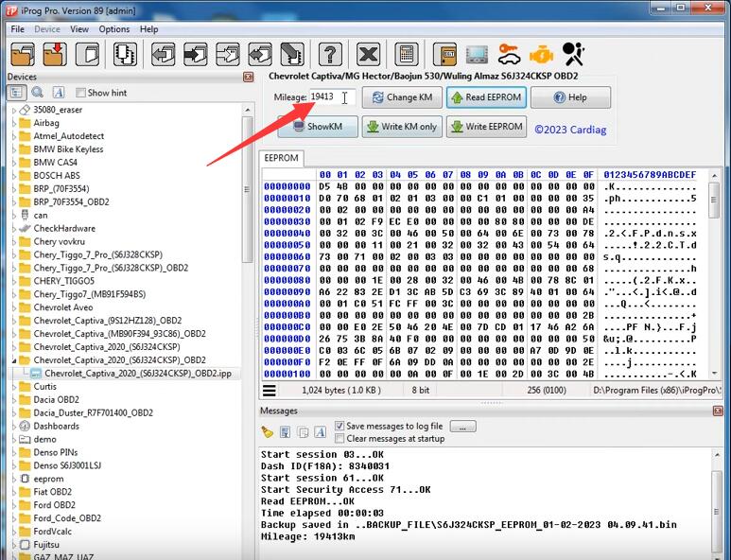Expand the Airbag folder

point(14,124)
